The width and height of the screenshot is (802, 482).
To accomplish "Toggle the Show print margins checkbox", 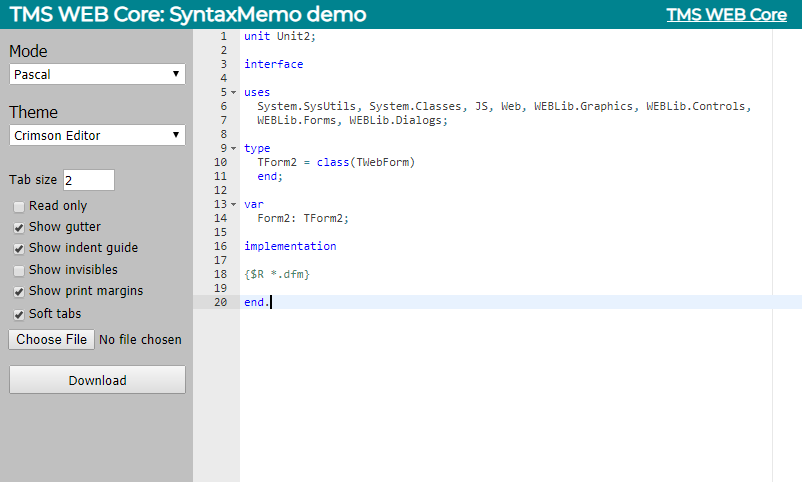I will pos(19,292).
